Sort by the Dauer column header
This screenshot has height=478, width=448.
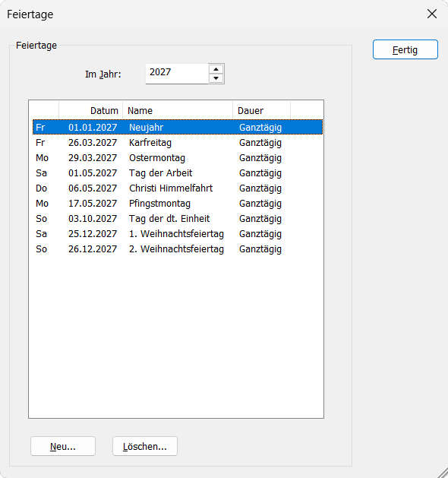262,110
